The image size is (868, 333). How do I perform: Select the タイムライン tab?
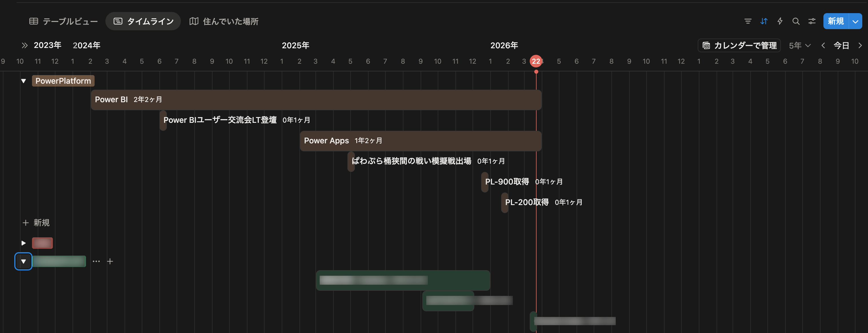point(143,21)
